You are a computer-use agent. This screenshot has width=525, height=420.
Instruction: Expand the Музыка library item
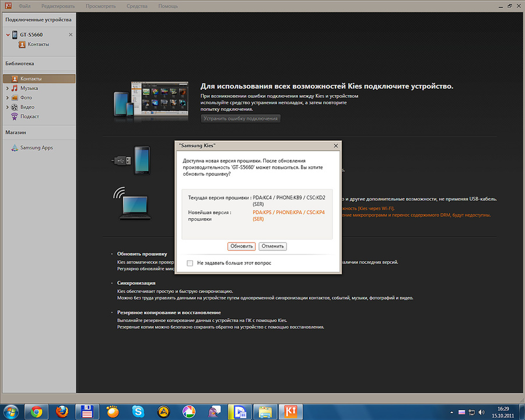[8, 89]
